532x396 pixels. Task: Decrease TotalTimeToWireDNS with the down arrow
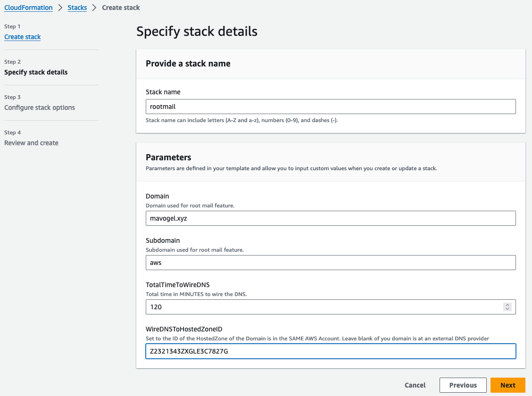coord(507,309)
